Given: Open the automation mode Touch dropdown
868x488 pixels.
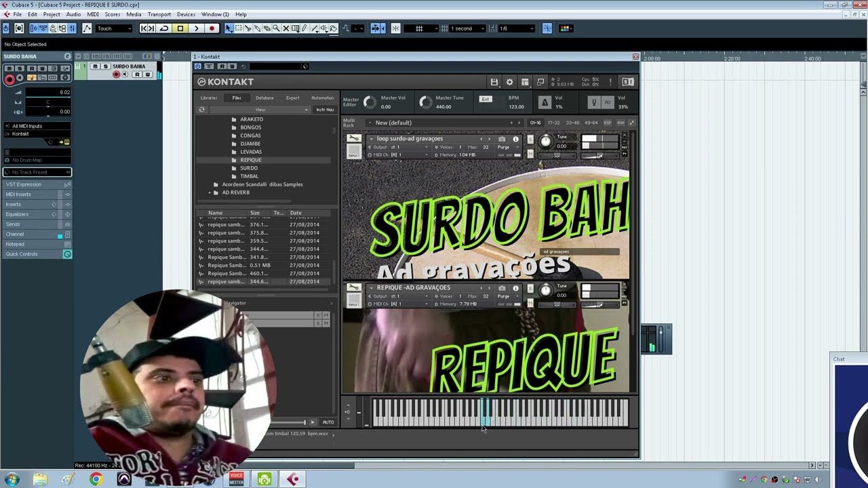Looking at the screenshot, I should pyautogui.click(x=114, y=28).
